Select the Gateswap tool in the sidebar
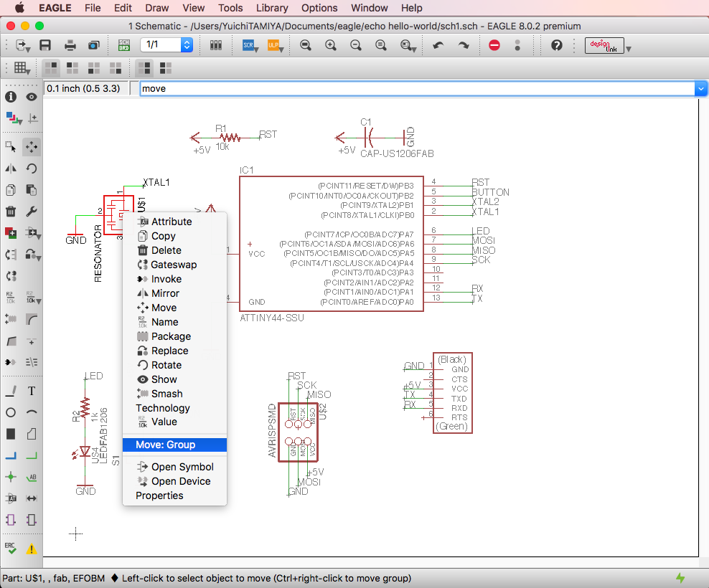 click(11, 275)
